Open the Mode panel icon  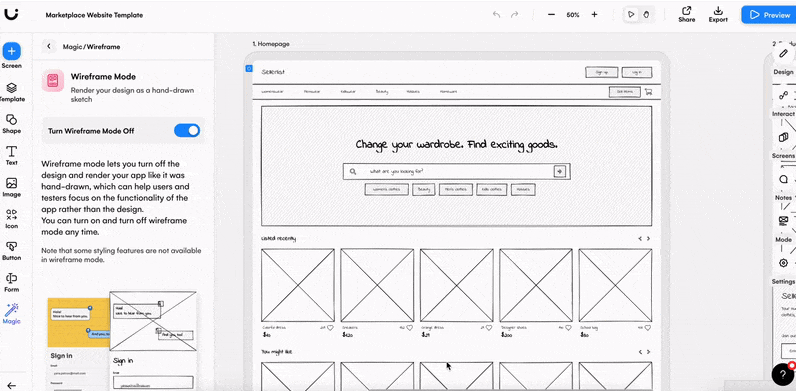[784, 221]
